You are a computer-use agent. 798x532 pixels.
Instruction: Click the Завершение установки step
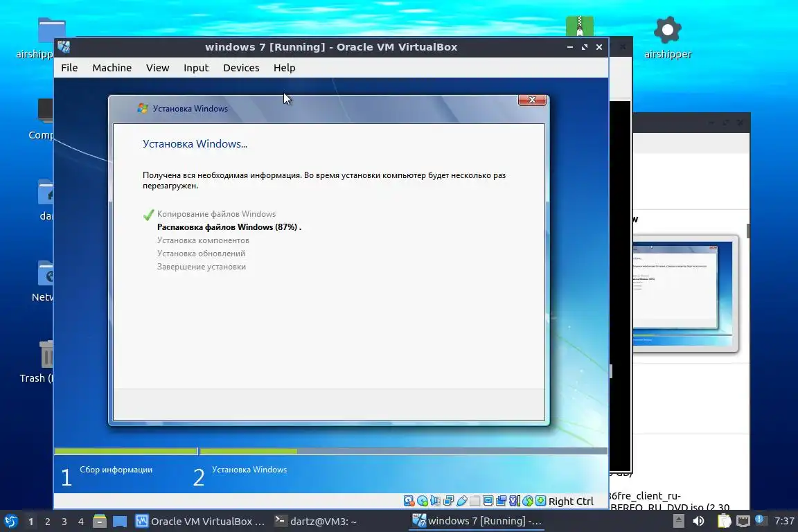pos(201,267)
